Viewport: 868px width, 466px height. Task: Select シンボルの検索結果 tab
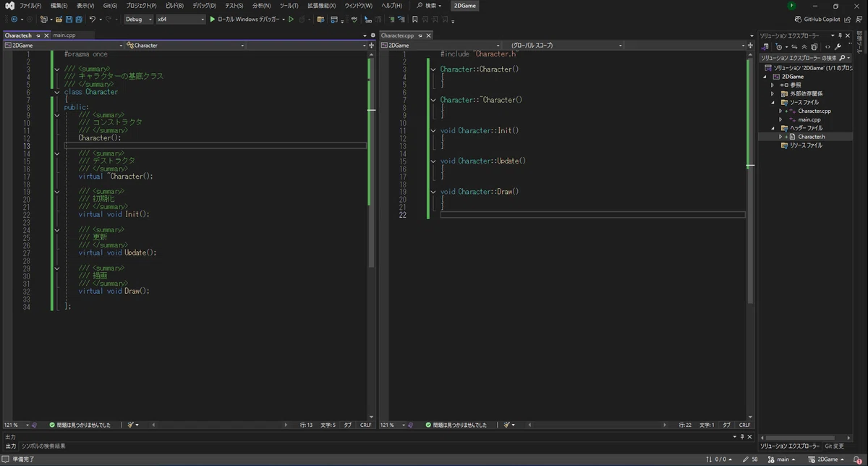tap(43, 446)
